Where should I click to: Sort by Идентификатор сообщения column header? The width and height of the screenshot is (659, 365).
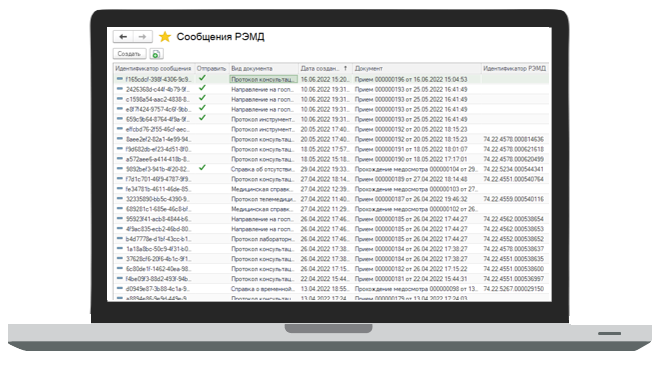point(154,68)
